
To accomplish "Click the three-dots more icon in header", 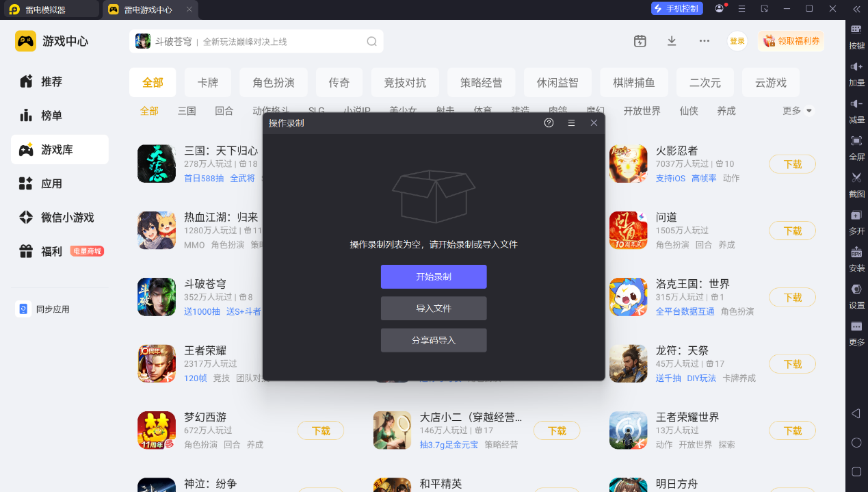I will 704,41.
